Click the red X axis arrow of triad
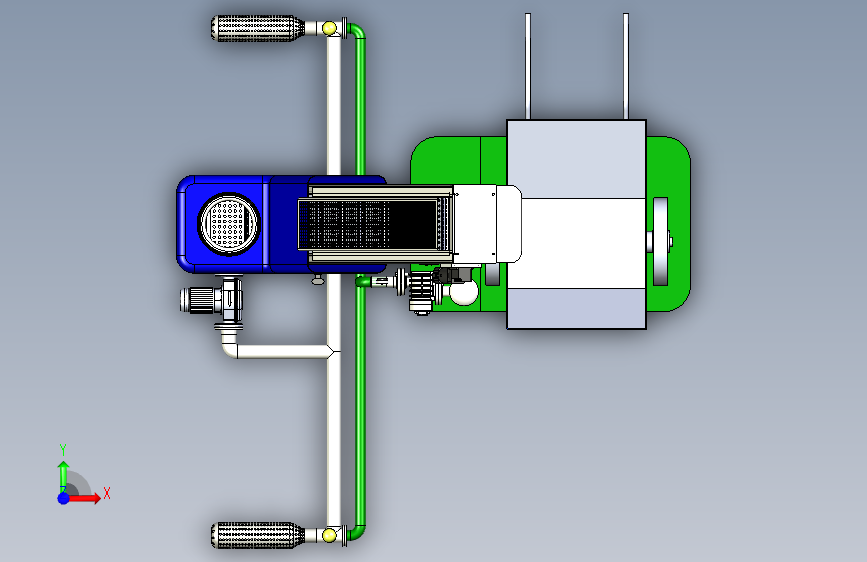Viewport: 867px width, 562px height. 84,498
